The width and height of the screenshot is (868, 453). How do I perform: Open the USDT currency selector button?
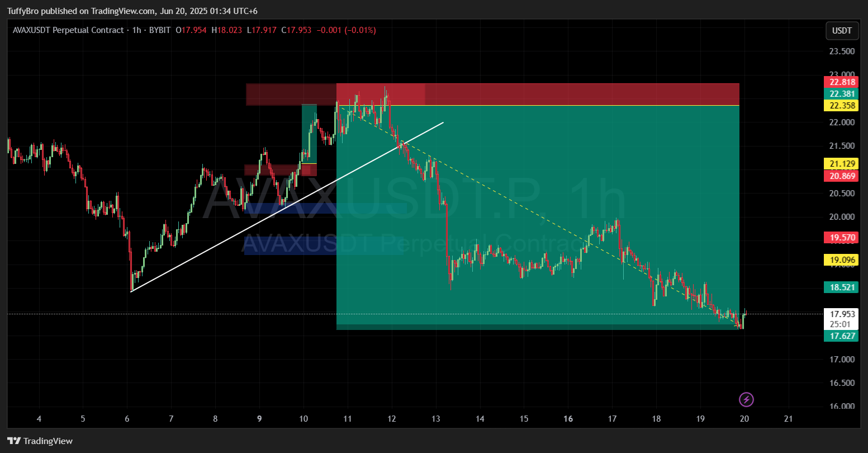[x=842, y=31]
